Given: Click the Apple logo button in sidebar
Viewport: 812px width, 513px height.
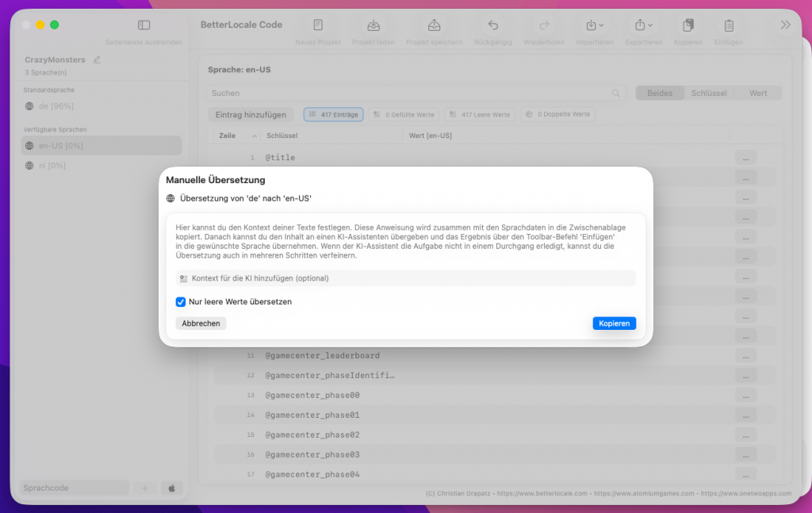Looking at the screenshot, I should [171, 488].
